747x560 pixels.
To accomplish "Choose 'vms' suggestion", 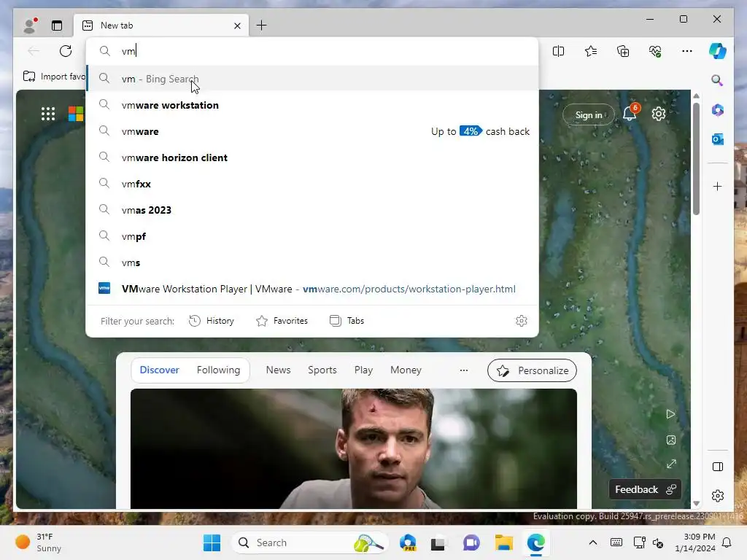I will [x=312, y=262].
